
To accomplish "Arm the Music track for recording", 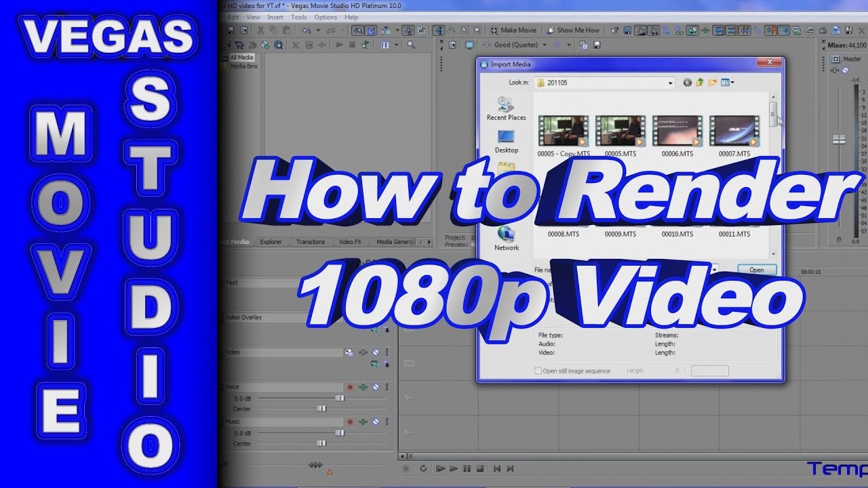I will (350, 422).
